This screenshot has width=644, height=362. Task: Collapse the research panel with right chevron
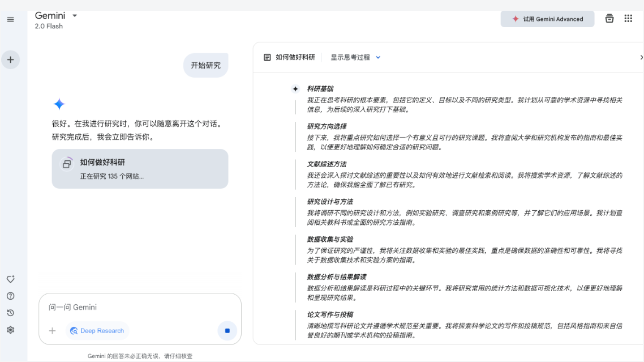coord(641,58)
